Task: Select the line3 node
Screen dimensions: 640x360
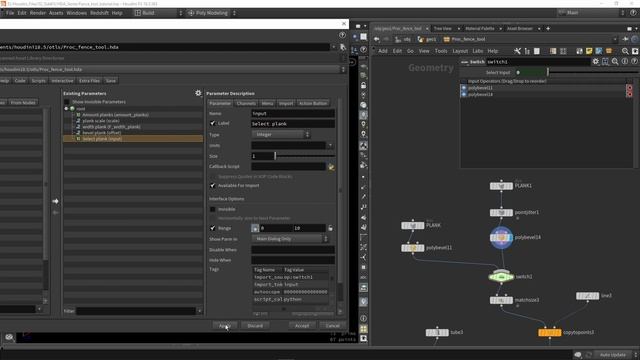Action: [x=587, y=296]
